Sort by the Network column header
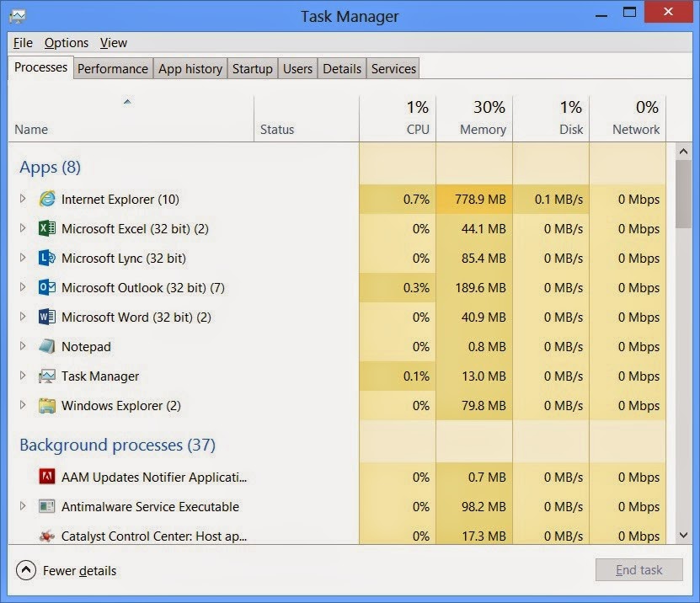700x603 pixels. [x=628, y=120]
